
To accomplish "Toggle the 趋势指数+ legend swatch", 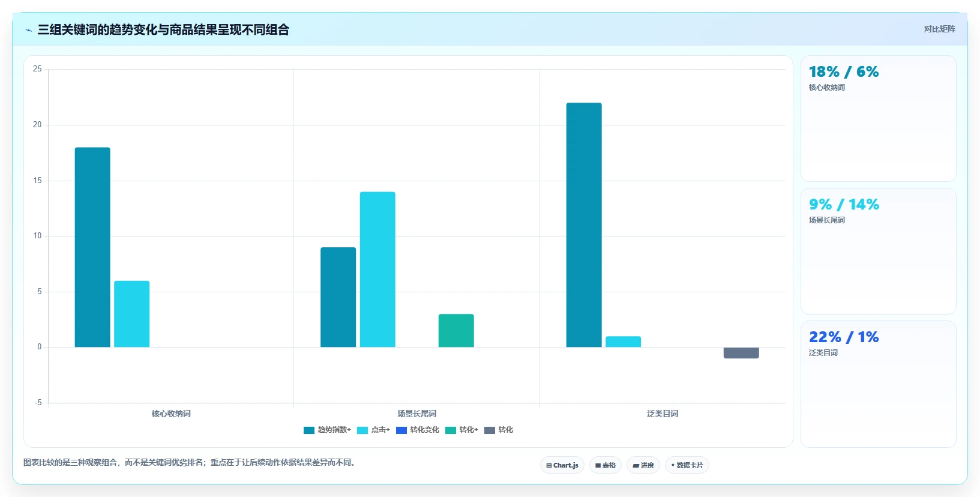I will coord(309,430).
